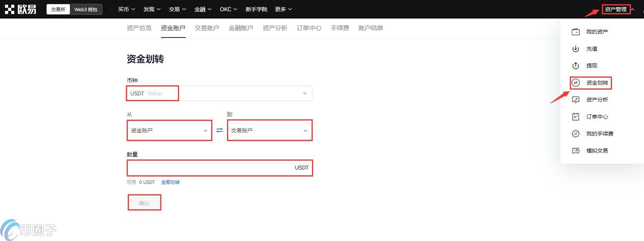Click the demo trading icon beside 模拟交易

(575, 151)
